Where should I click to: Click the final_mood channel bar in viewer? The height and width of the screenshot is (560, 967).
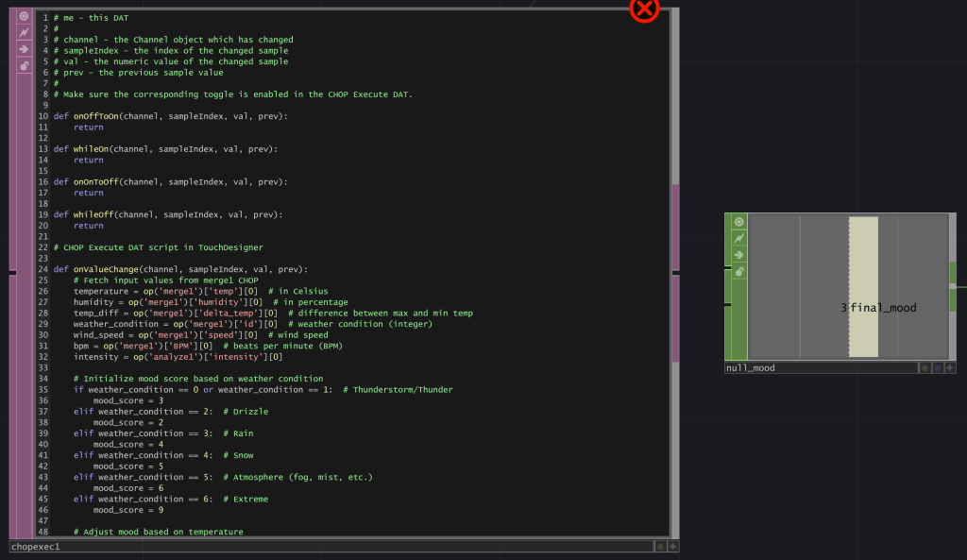tap(863, 286)
